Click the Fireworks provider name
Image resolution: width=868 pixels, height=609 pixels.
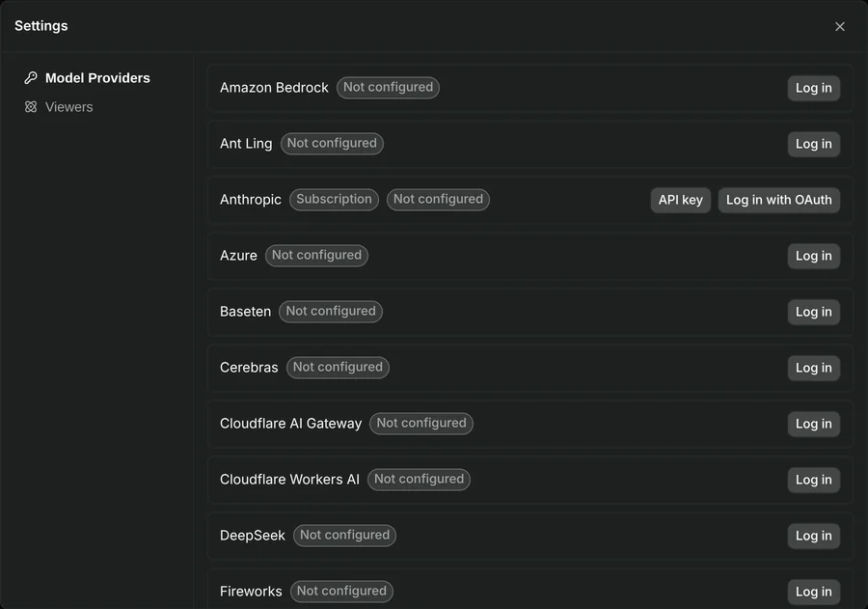click(251, 592)
